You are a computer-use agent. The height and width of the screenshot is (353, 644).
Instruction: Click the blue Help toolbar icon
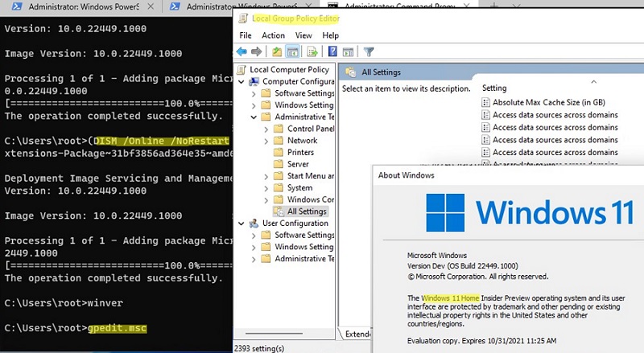pos(331,52)
